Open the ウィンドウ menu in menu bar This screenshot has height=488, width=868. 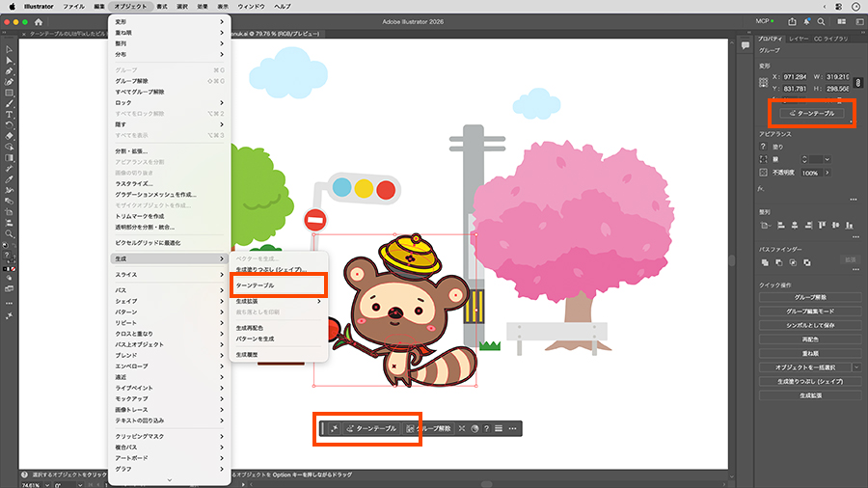point(251,7)
